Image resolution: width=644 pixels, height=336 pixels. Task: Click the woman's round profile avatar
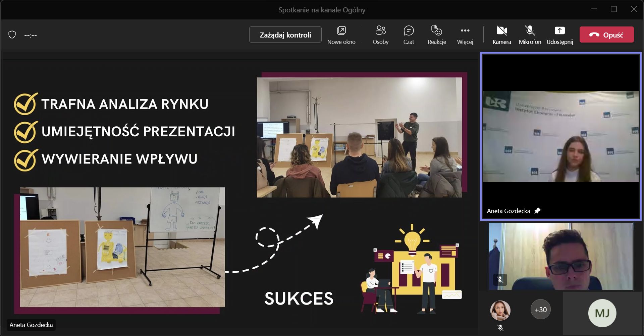500,310
